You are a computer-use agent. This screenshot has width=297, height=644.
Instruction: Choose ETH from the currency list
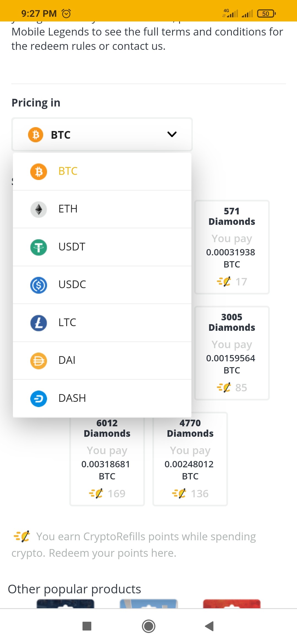102,209
